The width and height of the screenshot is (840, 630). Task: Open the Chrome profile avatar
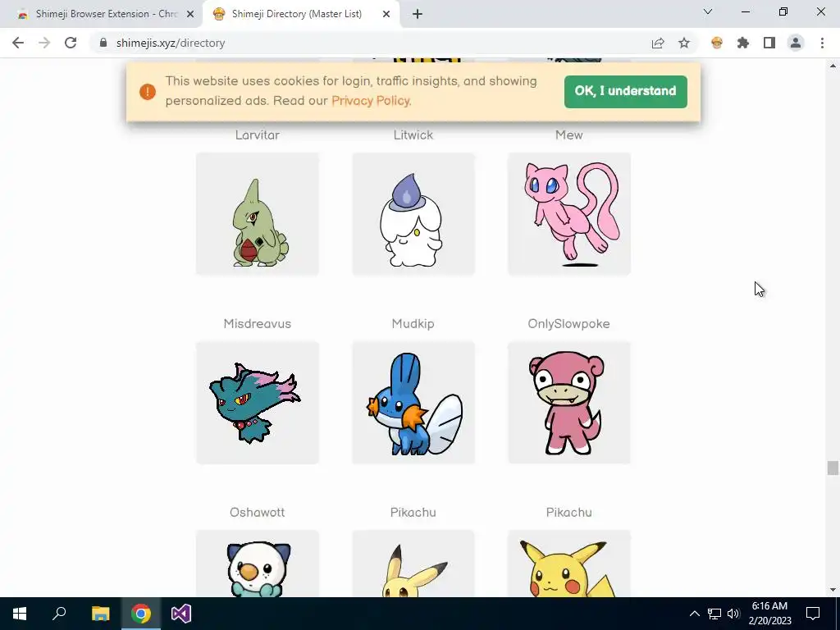[796, 43]
